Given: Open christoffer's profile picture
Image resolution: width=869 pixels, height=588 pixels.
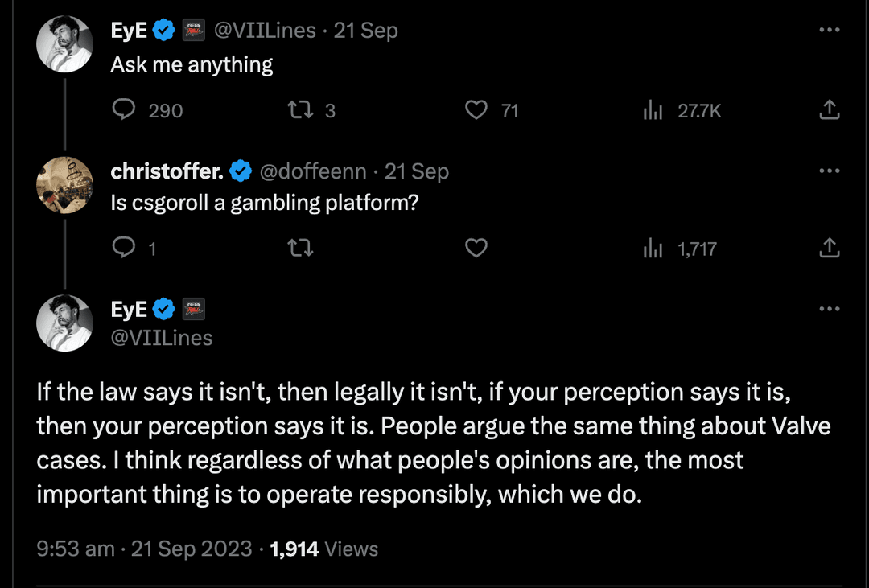Looking at the screenshot, I should tap(65, 184).
